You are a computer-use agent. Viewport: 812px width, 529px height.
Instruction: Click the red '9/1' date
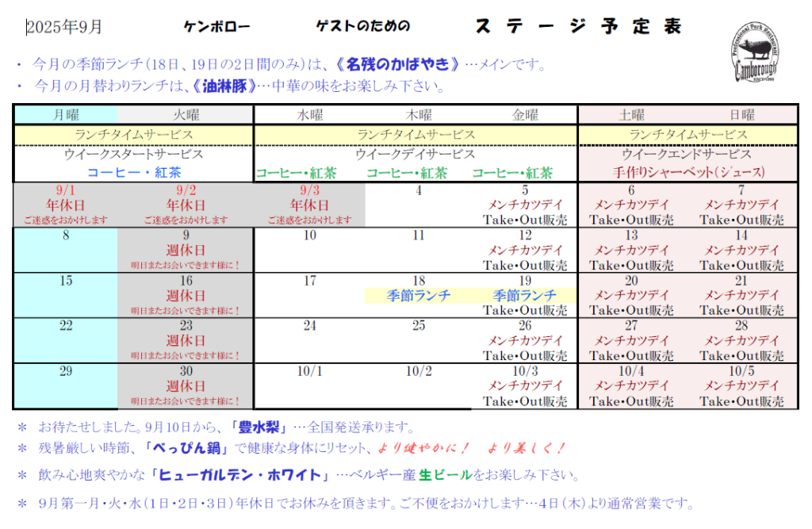[x=66, y=190]
